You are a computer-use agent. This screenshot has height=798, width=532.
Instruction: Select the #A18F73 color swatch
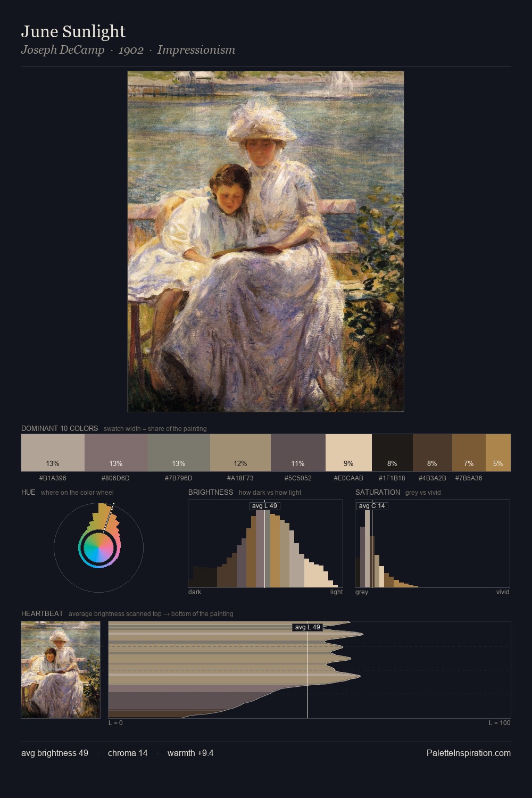coord(240,453)
